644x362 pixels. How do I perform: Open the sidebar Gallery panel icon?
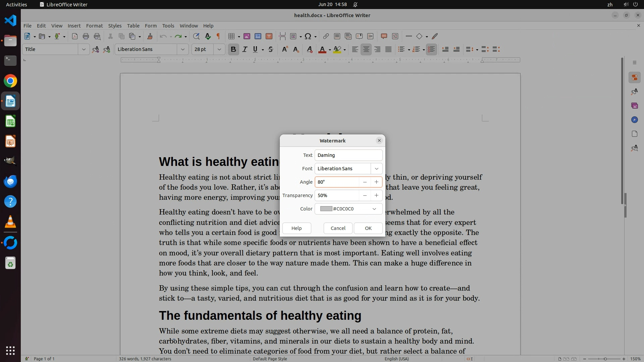click(x=634, y=106)
